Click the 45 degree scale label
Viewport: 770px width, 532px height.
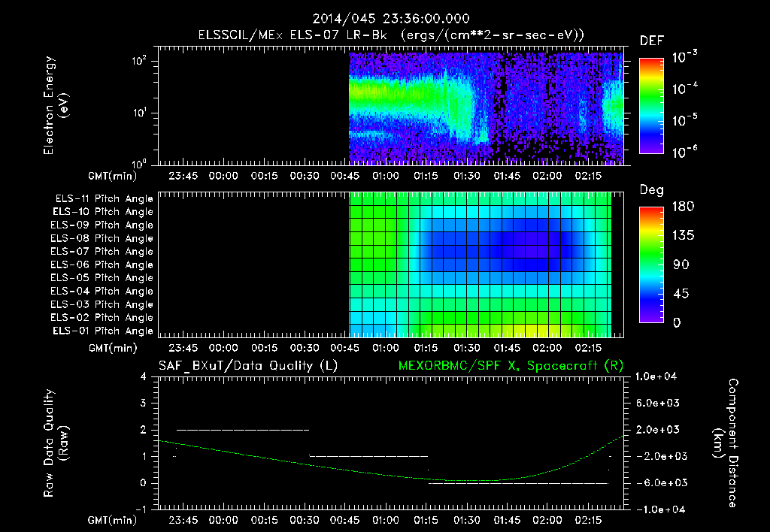click(681, 294)
